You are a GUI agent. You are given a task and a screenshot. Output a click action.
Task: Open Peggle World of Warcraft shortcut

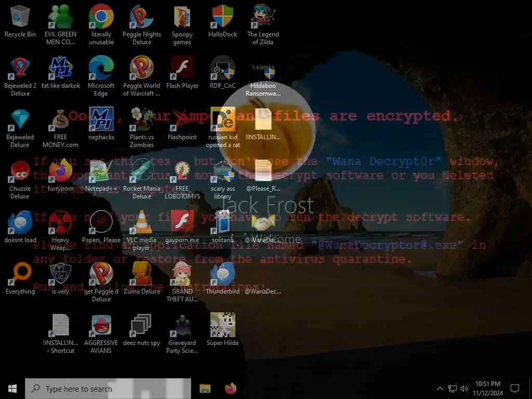tap(142, 76)
